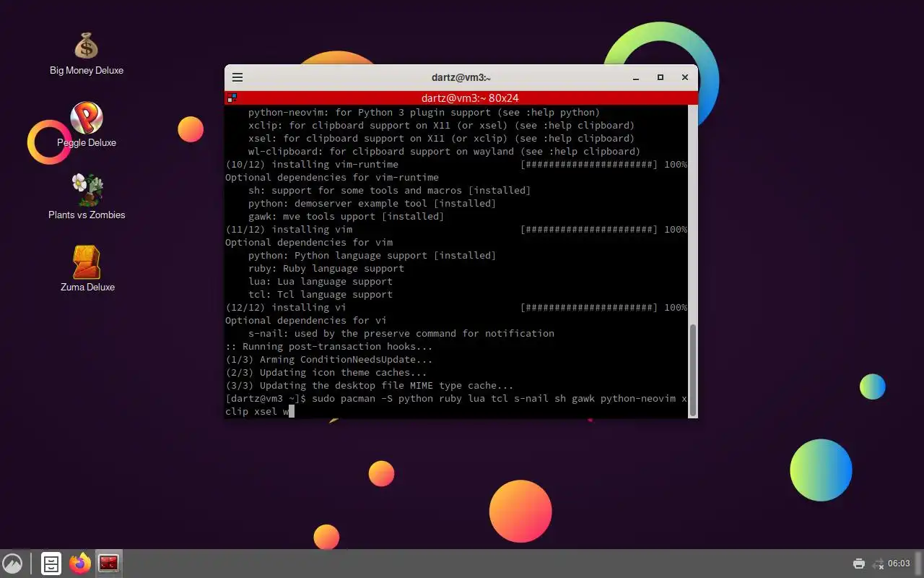
Task: Click the 'tcl: Tcl language support' line
Action: coord(321,295)
